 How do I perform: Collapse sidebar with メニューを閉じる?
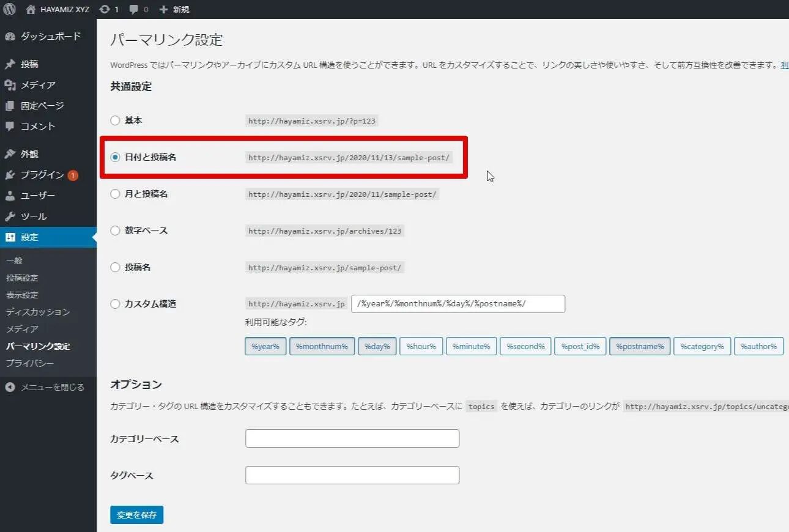click(x=44, y=387)
